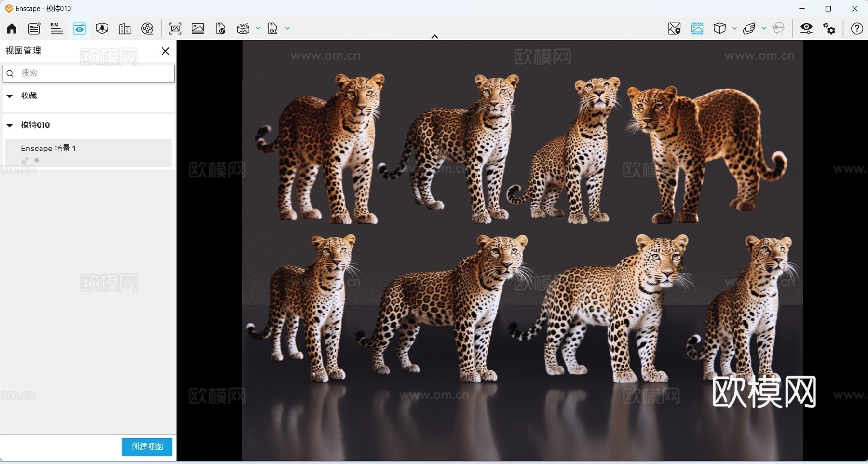The width and height of the screenshot is (868, 464).
Task: Open the help question mark icon
Action: coord(857,29)
